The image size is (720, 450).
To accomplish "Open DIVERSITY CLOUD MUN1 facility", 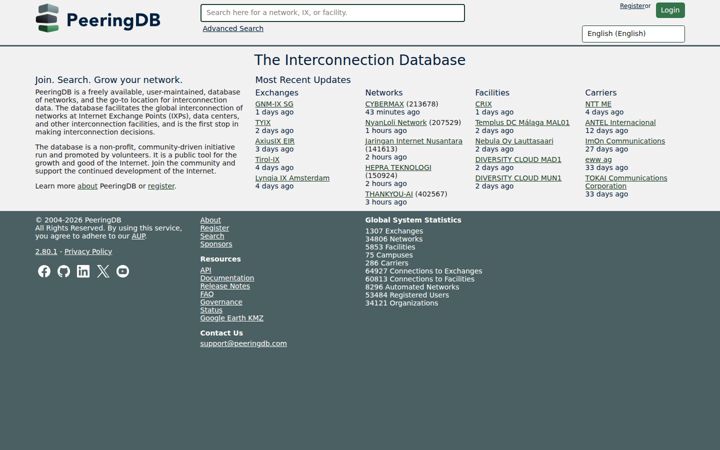I will click(x=518, y=178).
